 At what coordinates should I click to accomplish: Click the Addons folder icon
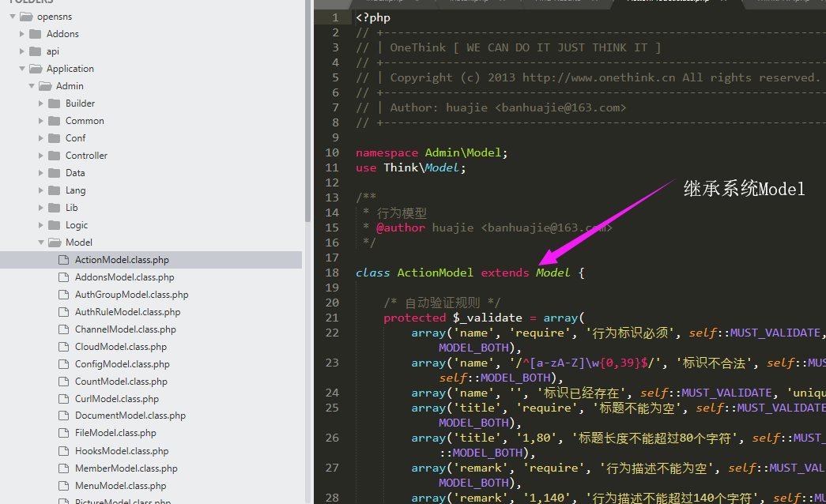point(36,34)
